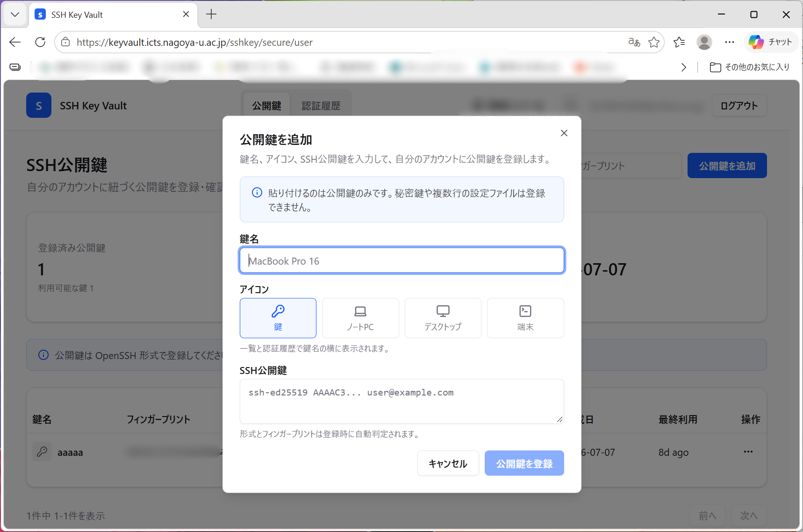Click the blue 公開鍵を追加 page button
Screen dimensions: 803x532
pos(727,165)
